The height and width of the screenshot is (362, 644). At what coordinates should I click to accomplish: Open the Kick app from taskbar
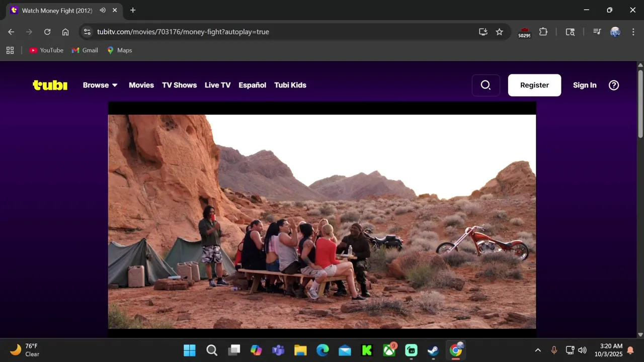click(367, 350)
